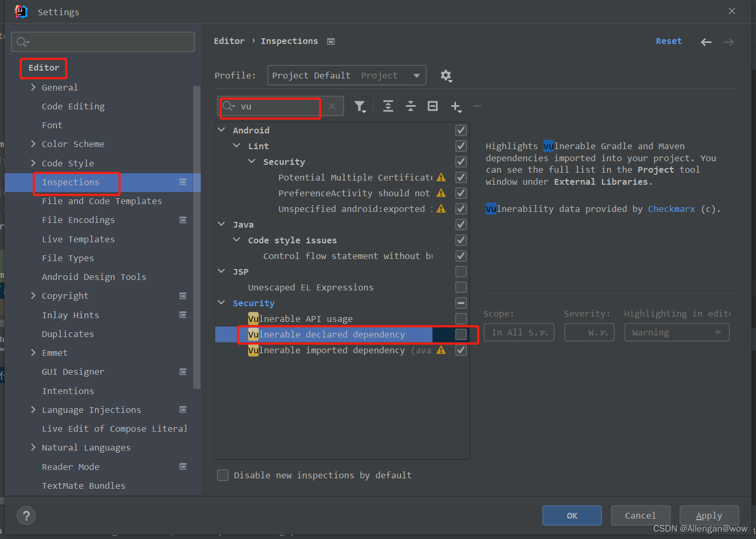The height and width of the screenshot is (539, 756).
Task: Select Live Templates in settings tree
Action: pos(78,239)
